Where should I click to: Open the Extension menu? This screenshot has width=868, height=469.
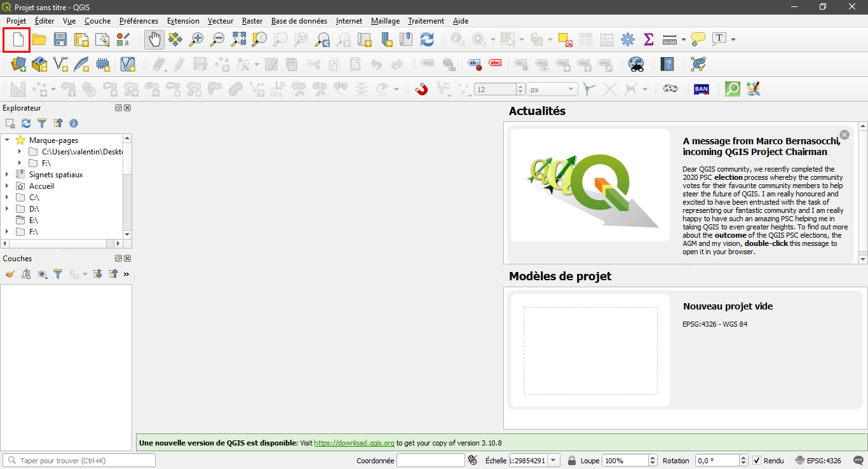pyautogui.click(x=183, y=21)
